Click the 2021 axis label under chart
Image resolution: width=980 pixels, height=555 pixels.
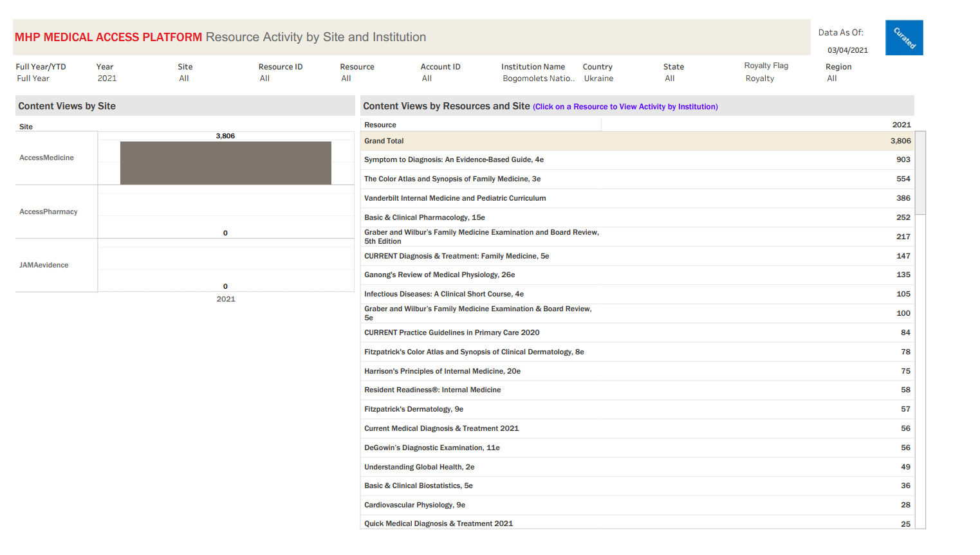point(226,299)
